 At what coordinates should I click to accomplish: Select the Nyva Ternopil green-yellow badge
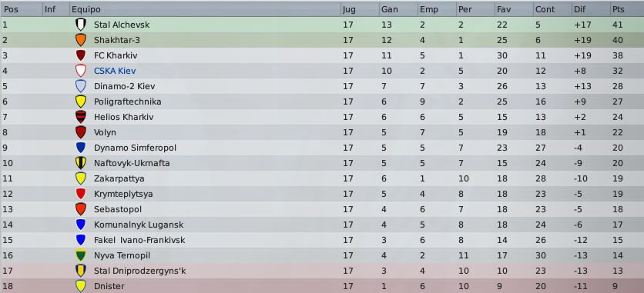[80, 255]
